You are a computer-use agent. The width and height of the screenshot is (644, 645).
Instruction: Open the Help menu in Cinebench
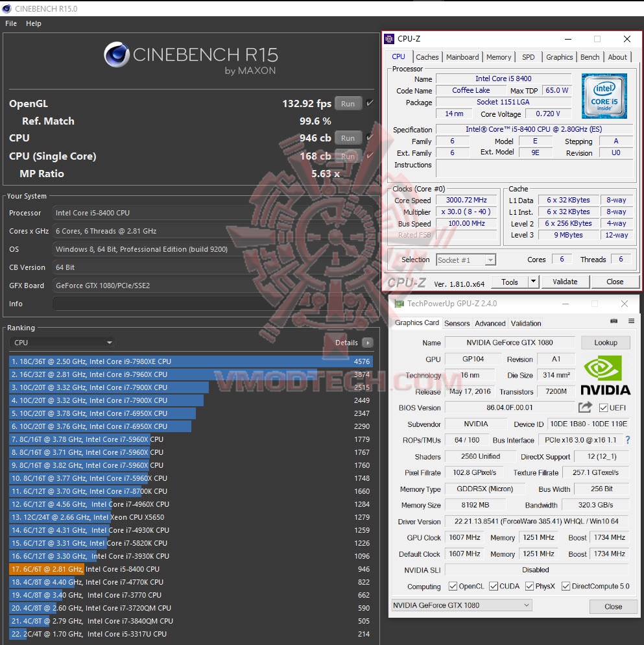34,23
